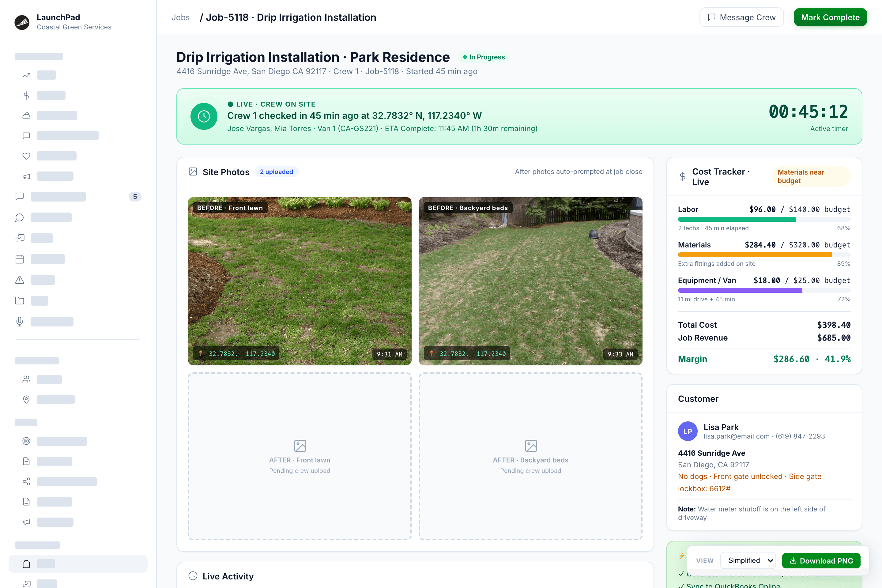
Task: Click the Site Photos image icon
Action: pos(193,172)
